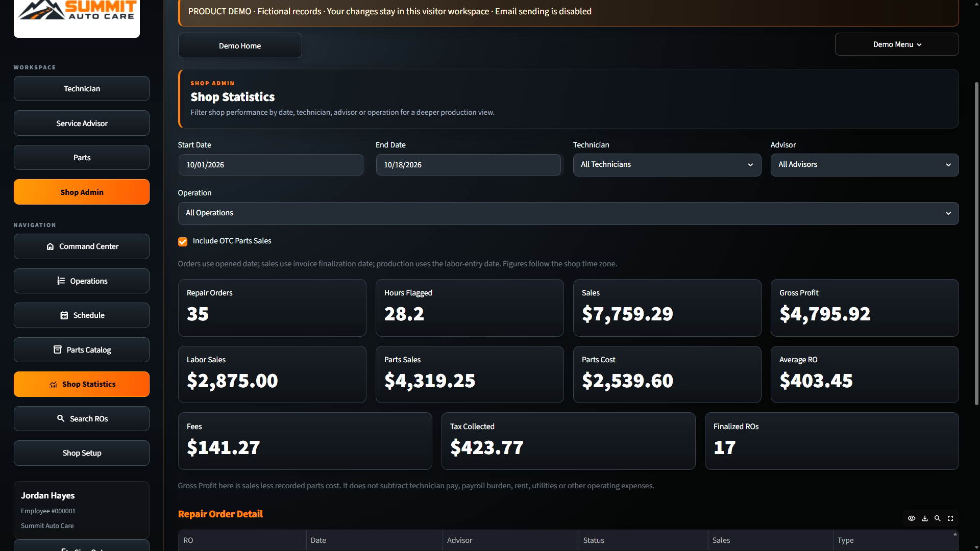Open Parts Catalog via its box icon
980x551 pixels.
click(57, 349)
